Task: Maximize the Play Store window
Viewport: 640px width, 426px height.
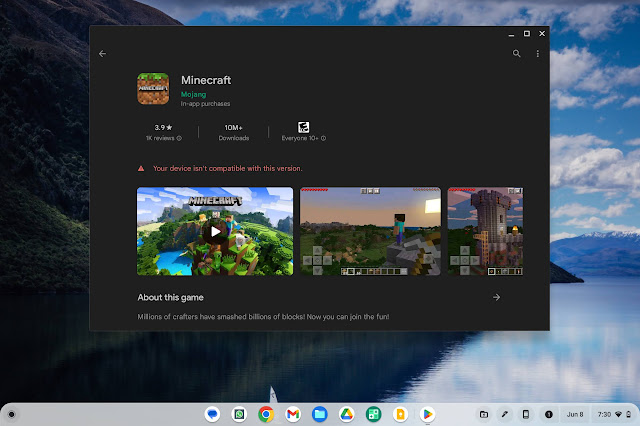Action: (x=527, y=34)
